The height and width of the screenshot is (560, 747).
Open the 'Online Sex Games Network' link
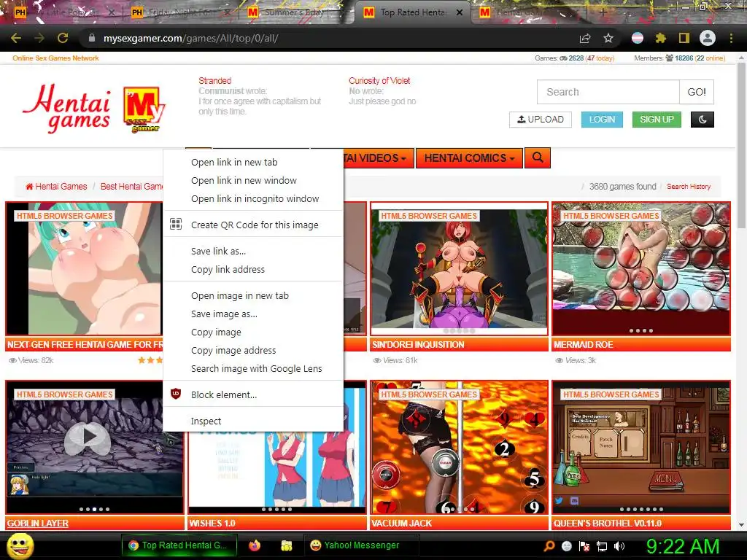tap(55, 58)
